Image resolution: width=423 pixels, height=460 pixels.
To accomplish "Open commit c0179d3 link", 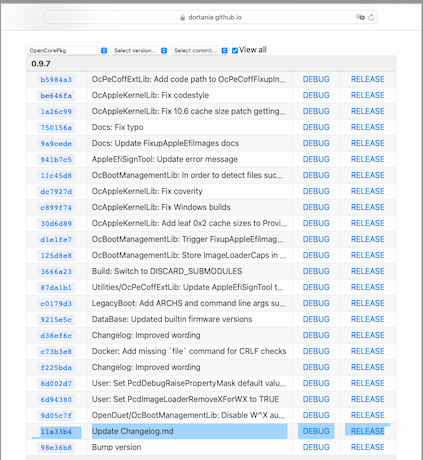I will point(56,304).
